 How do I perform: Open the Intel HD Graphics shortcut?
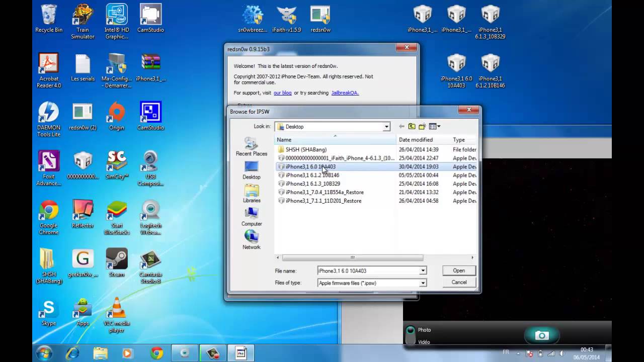click(117, 22)
